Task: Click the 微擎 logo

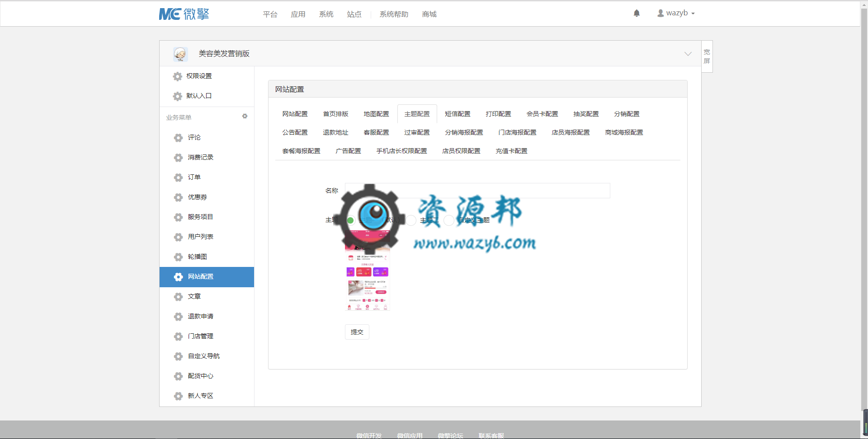Action: pos(184,14)
